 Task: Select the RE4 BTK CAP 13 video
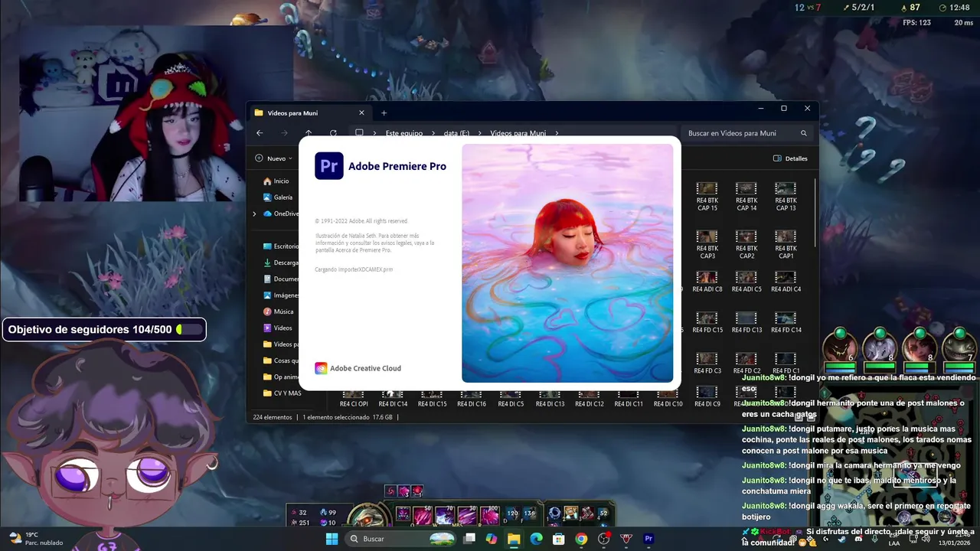pyautogui.click(x=786, y=196)
